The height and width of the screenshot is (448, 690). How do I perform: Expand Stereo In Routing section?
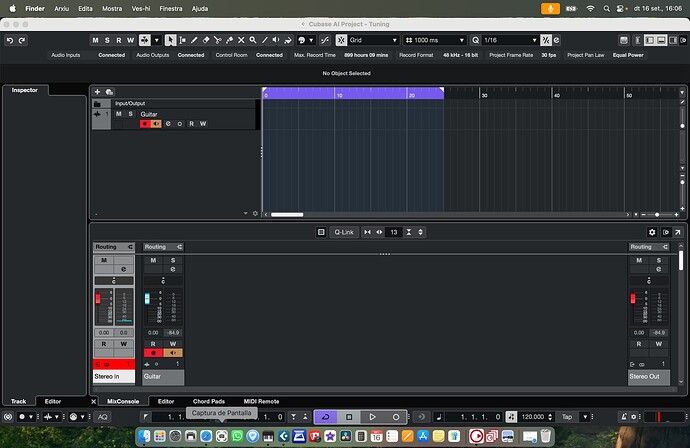click(x=114, y=247)
